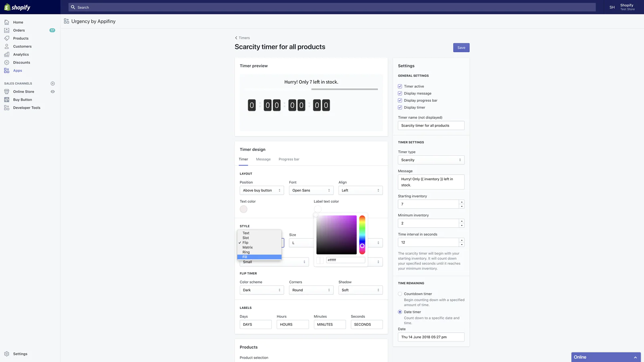Screen dimensions: 644x362
Task: Switch to the Progress bar tab
Action: coord(289,159)
